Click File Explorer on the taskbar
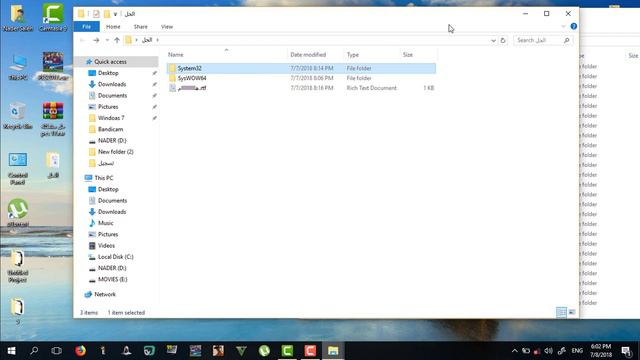640x360 pixels. tap(333, 351)
